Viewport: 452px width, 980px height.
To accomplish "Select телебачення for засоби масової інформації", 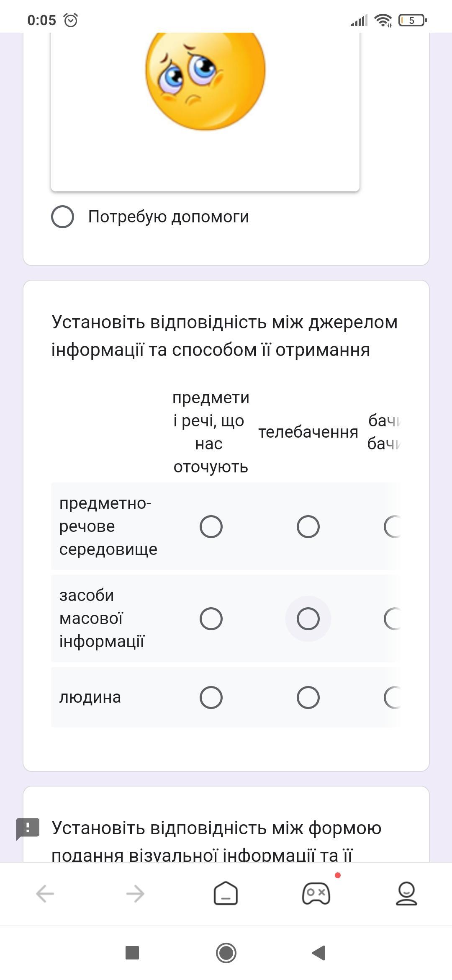I will 308,619.
